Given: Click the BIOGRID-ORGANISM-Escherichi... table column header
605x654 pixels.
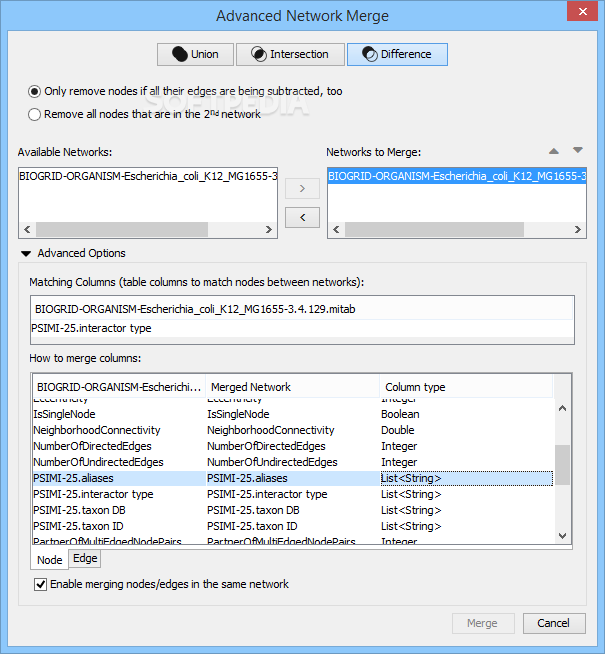Looking at the screenshot, I should click(119, 387).
